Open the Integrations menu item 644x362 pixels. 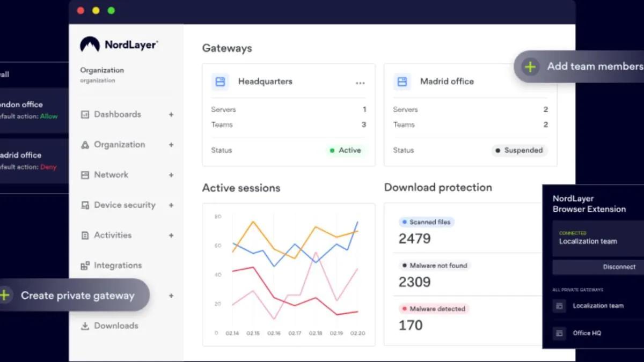pyautogui.click(x=118, y=265)
